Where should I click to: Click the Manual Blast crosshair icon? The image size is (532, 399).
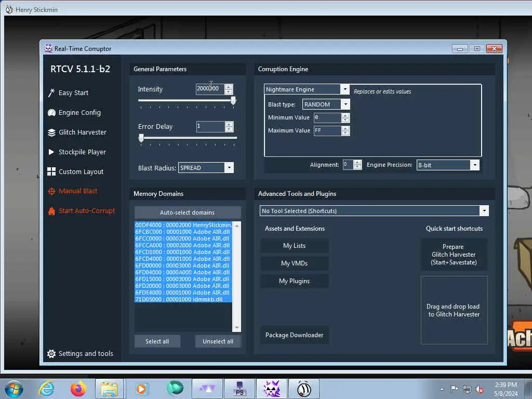pos(51,191)
